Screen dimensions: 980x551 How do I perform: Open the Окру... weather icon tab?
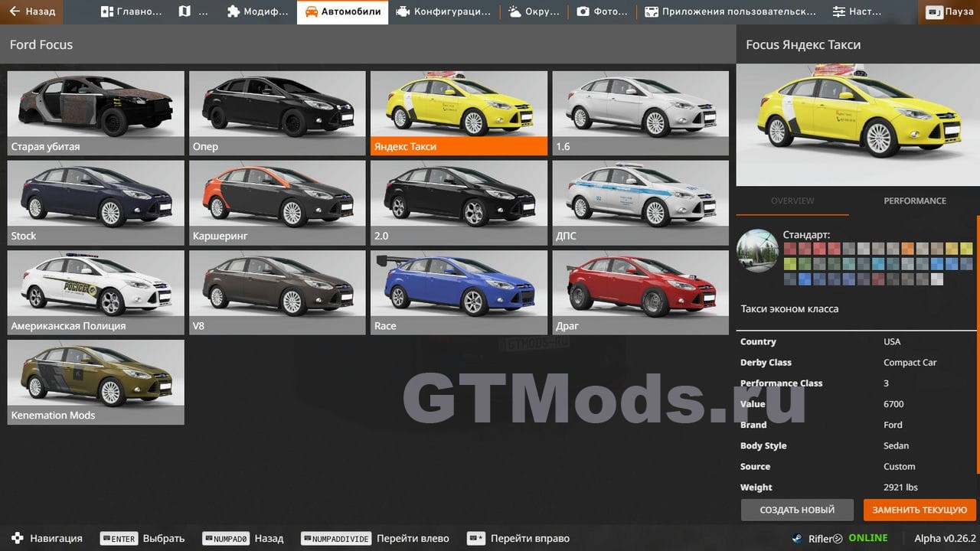(x=534, y=11)
